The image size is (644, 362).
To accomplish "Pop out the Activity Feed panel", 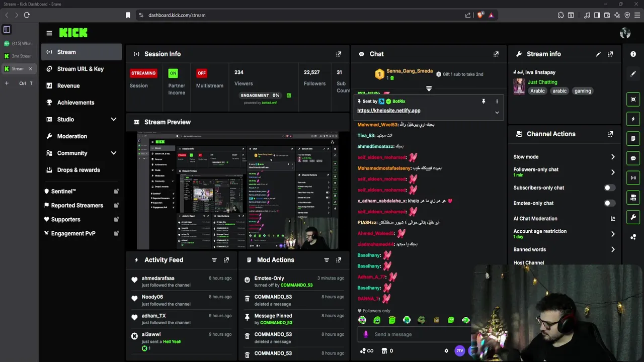I will tap(226, 260).
